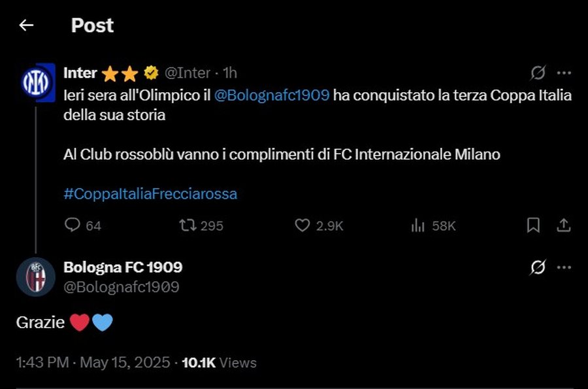The width and height of the screenshot is (588, 389).
Task: Open the #CoppaItaliaFrecciarossa hashtag
Action: click(150, 194)
